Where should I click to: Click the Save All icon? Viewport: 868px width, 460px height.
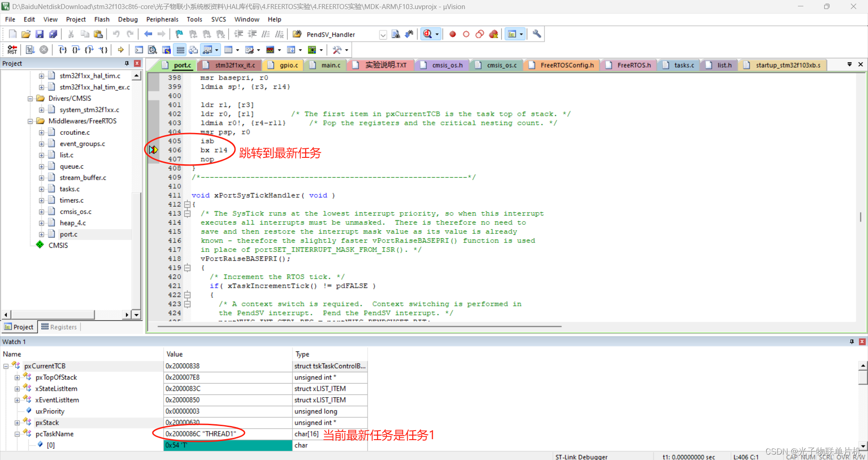53,34
